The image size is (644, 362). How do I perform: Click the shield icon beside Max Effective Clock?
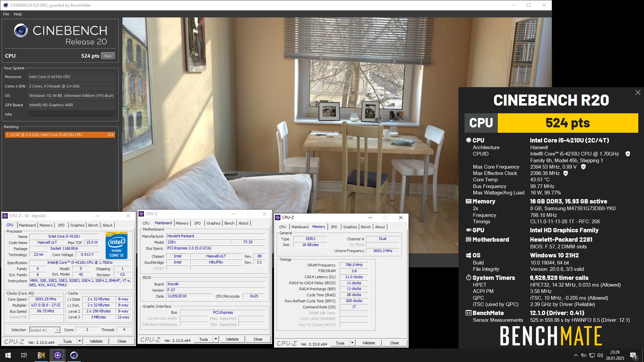point(566,173)
